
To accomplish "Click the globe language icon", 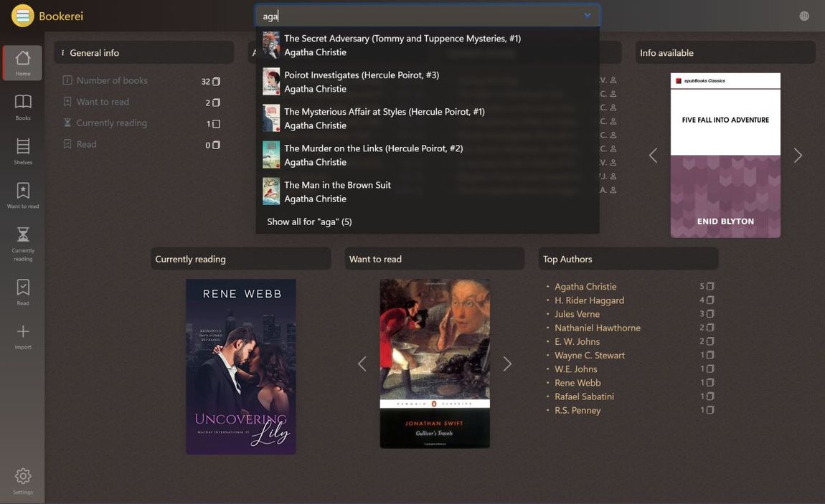I will pyautogui.click(x=804, y=16).
